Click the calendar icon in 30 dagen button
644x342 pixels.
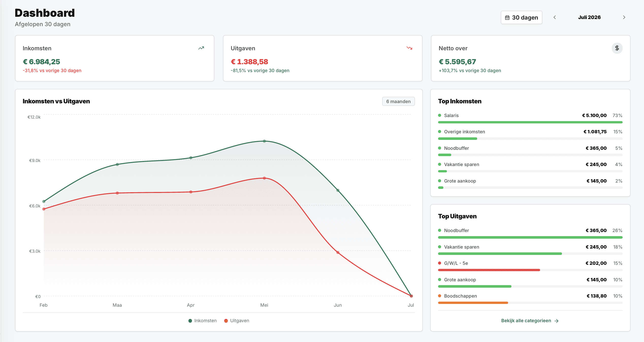click(x=507, y=18)
